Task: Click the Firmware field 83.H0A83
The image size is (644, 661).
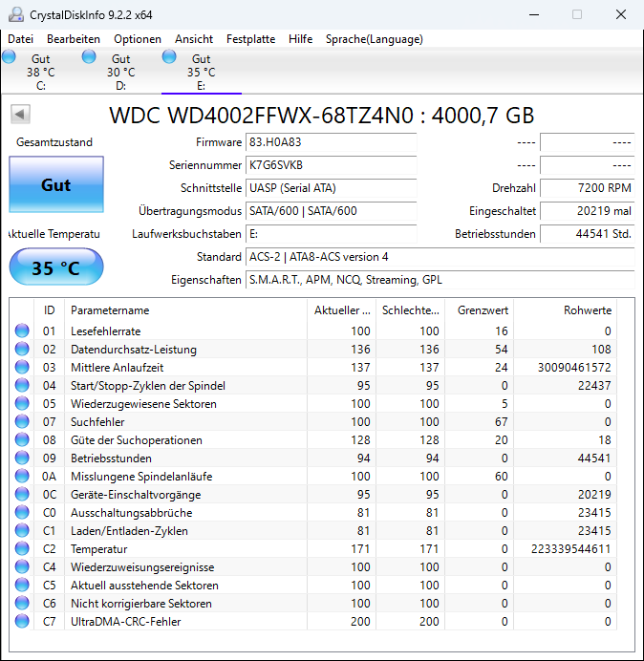Action: 331,142
